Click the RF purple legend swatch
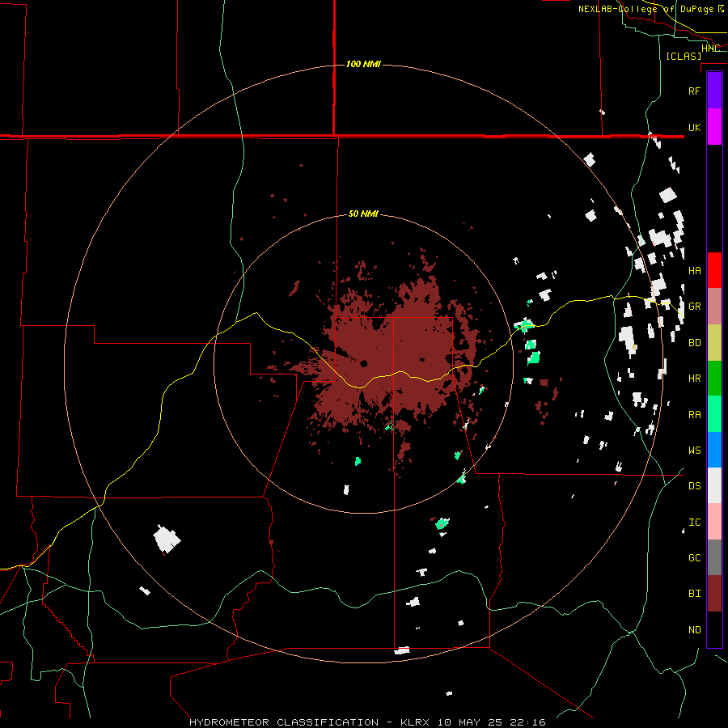The height and width of the screenshot is (728, 728). pos(714,91)
